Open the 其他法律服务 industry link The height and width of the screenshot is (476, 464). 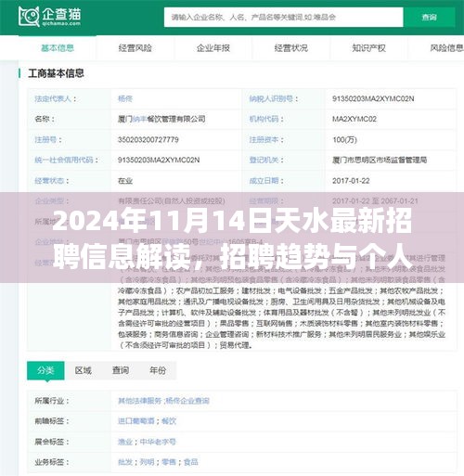point(140,401)
